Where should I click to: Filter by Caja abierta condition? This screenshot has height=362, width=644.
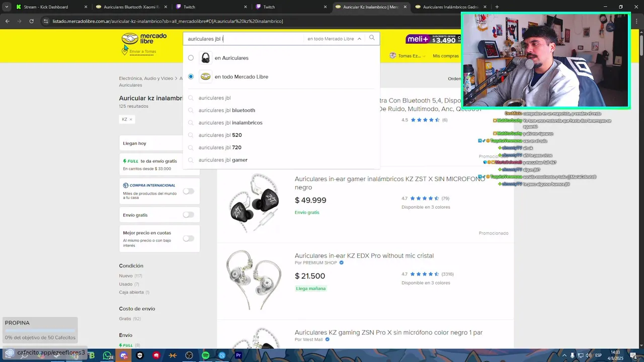tap(131, 292)
